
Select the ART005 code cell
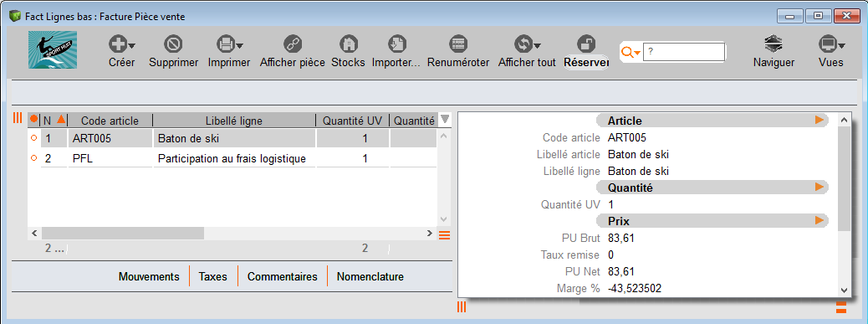coord(110,138)
